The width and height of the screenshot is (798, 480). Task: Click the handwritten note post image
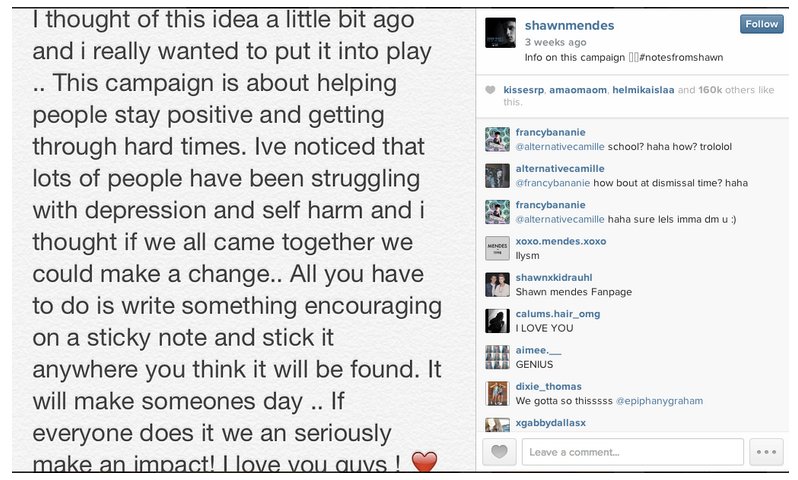(x=240, y=240)
